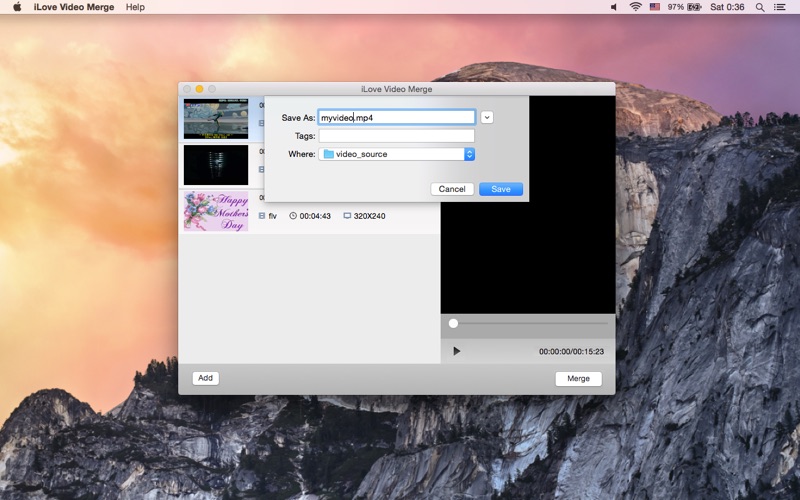Click the battery status icon
This screenshot has height=500, width=800.
694,7
